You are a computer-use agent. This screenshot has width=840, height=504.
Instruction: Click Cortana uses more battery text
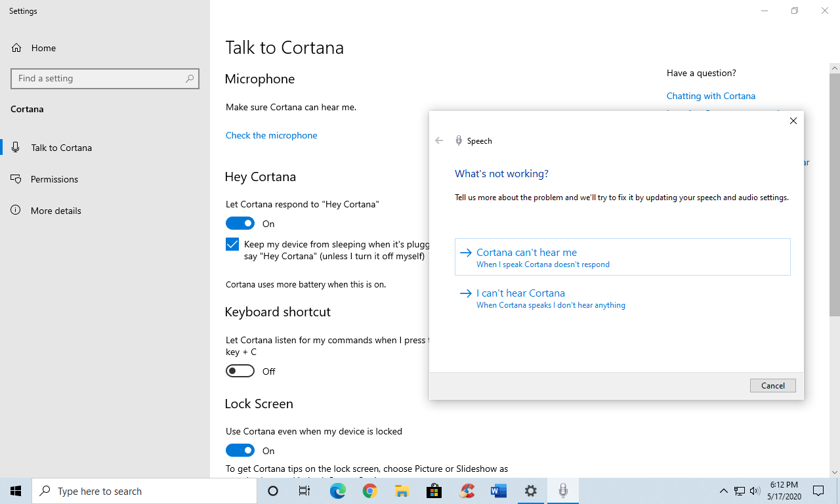[x=306, y=284]
